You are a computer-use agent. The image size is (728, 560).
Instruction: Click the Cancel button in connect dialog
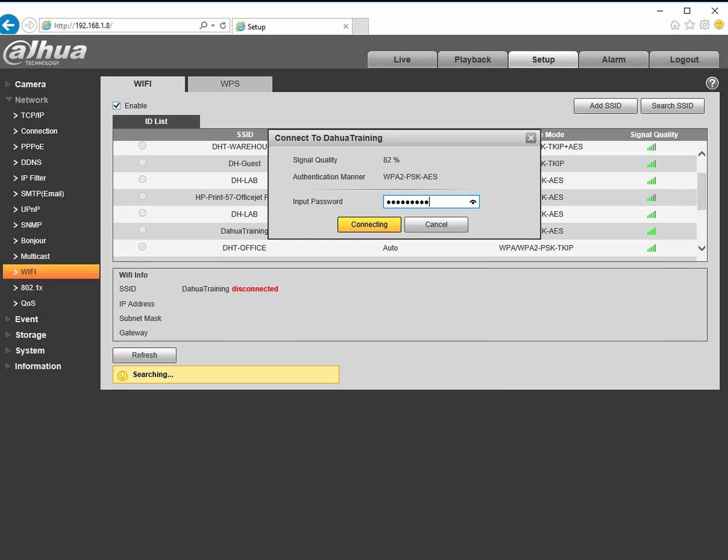436,224
